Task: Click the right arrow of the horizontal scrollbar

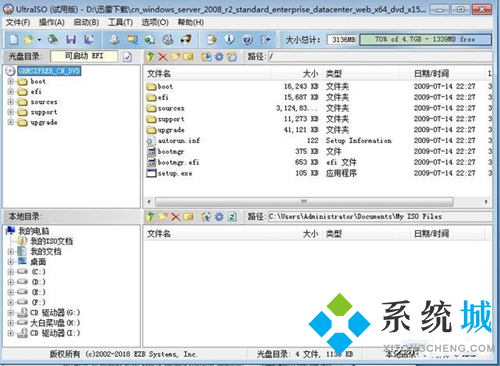Action: coord(486,202)
